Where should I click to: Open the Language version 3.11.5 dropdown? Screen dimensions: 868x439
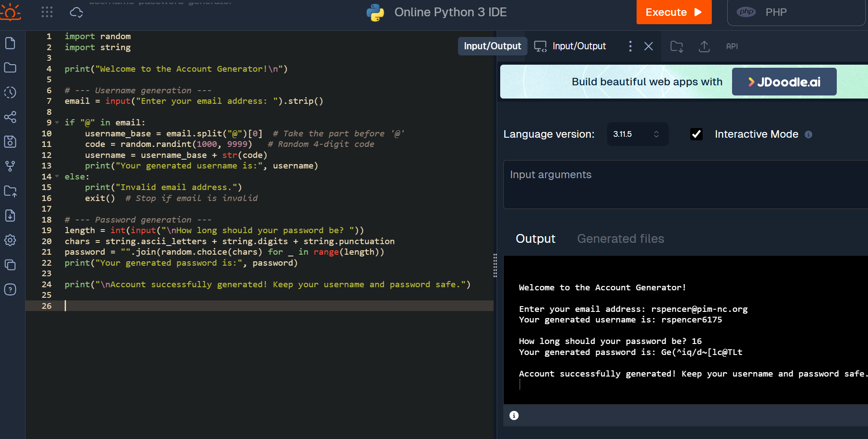(637, 134)
